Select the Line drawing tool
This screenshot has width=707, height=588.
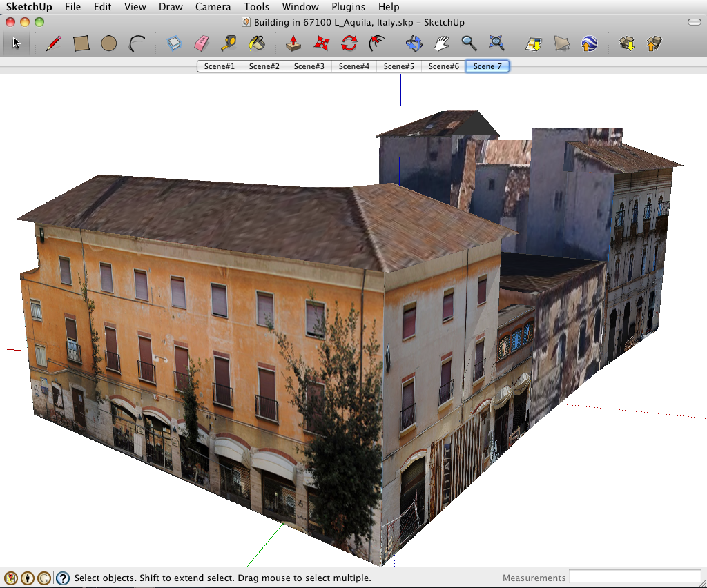coord(52,43)
